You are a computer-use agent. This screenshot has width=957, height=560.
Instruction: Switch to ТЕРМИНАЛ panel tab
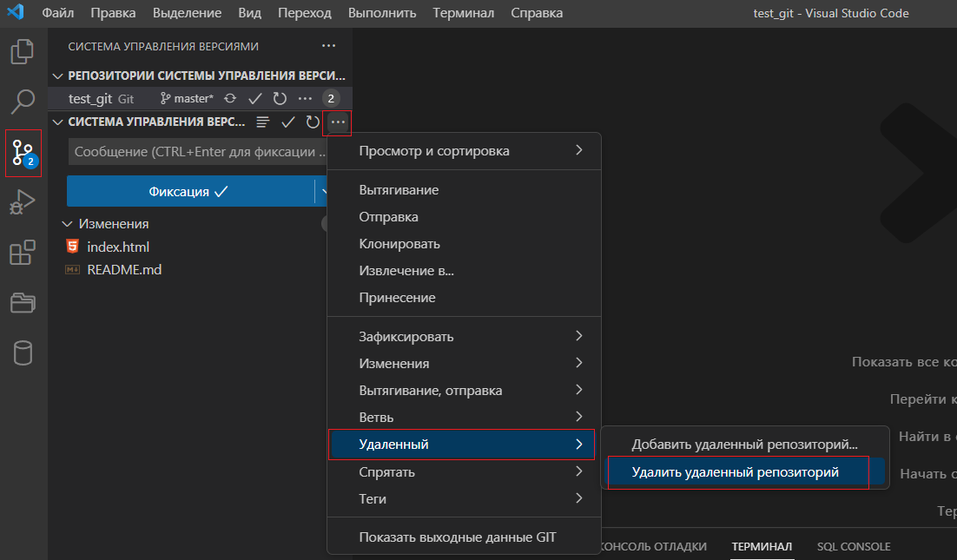762,547
